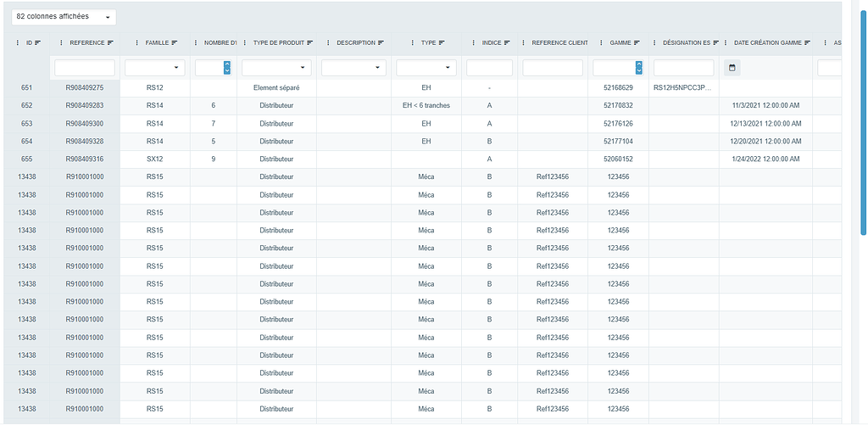Sort by the TYPE DE PRODUIT column
This screenshot has height=425, width=868.
coord(310,42)
